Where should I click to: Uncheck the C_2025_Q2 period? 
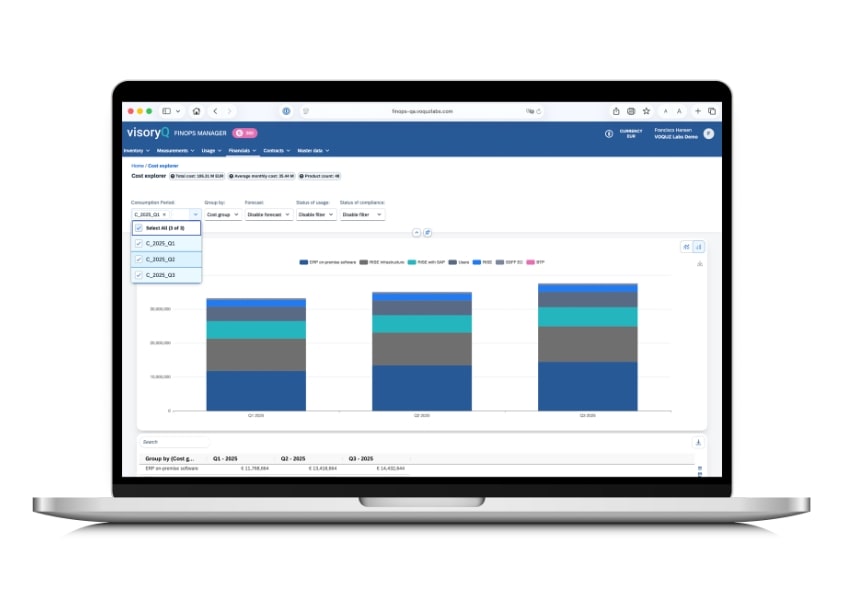click(139, 260)
